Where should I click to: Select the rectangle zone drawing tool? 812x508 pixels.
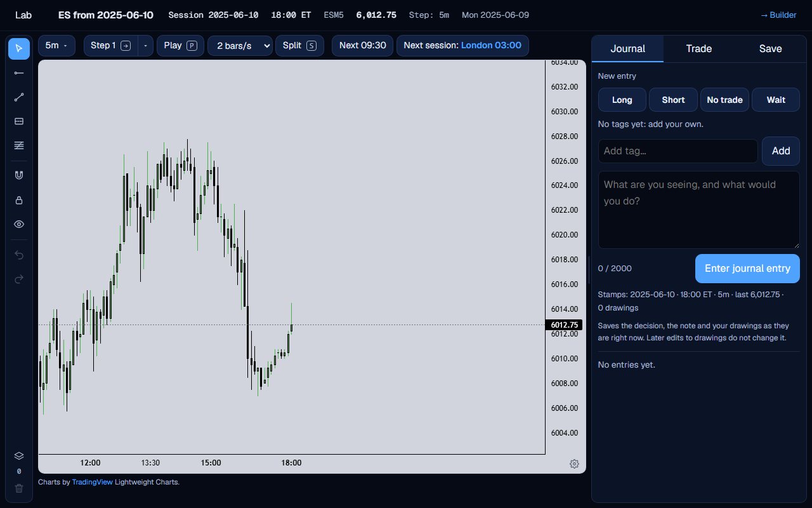coord(19,121)
